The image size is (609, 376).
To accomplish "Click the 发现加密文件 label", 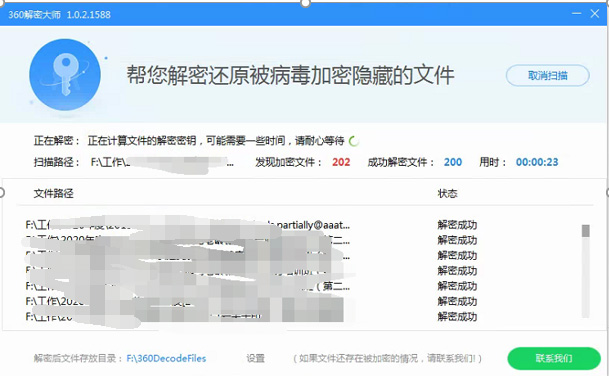I will click(289, 162).
